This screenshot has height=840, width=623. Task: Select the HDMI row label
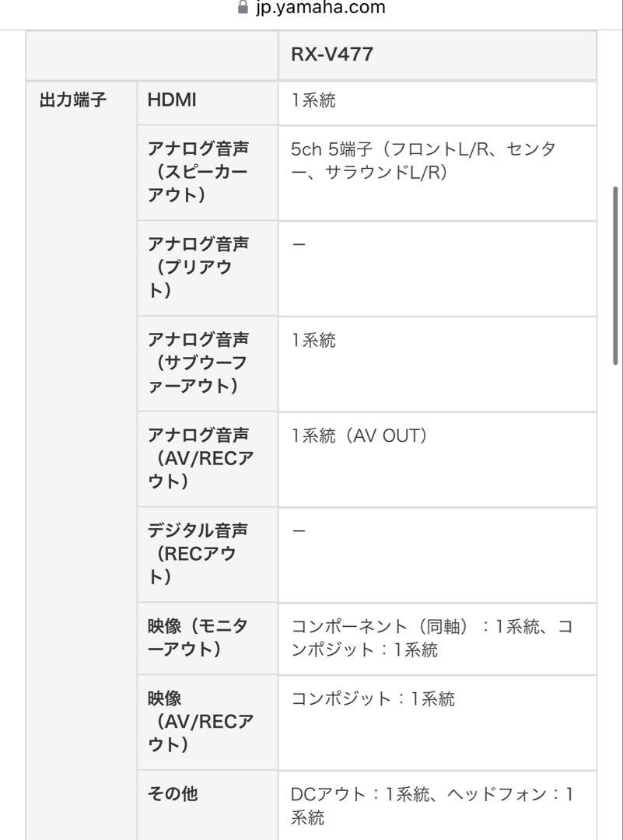pos(208,103)
